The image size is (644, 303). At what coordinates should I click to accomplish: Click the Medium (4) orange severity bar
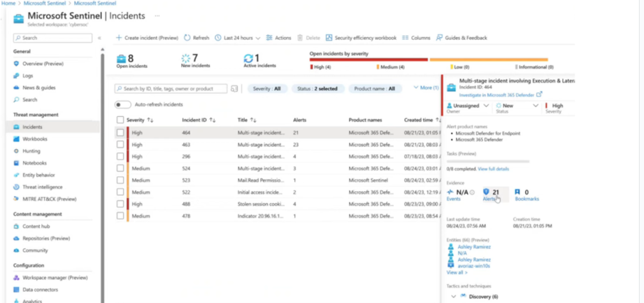pyautogui.click(x=489, y=59)
